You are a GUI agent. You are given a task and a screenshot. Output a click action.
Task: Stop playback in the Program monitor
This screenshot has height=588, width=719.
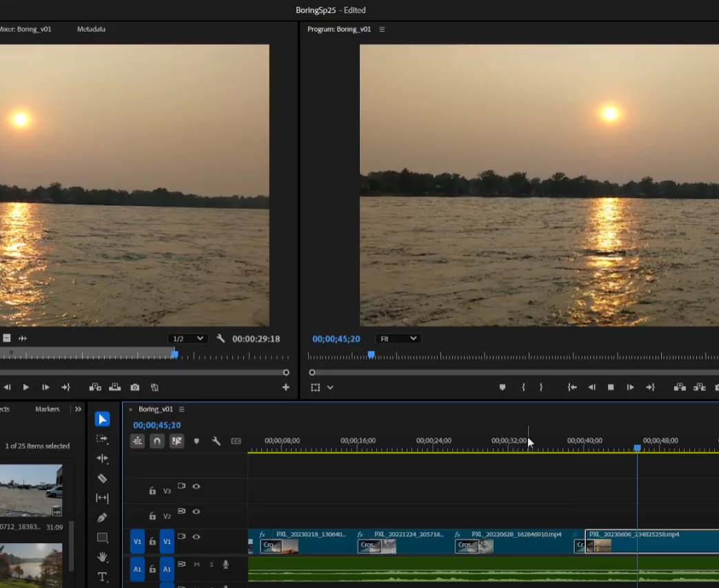(611, 387)
